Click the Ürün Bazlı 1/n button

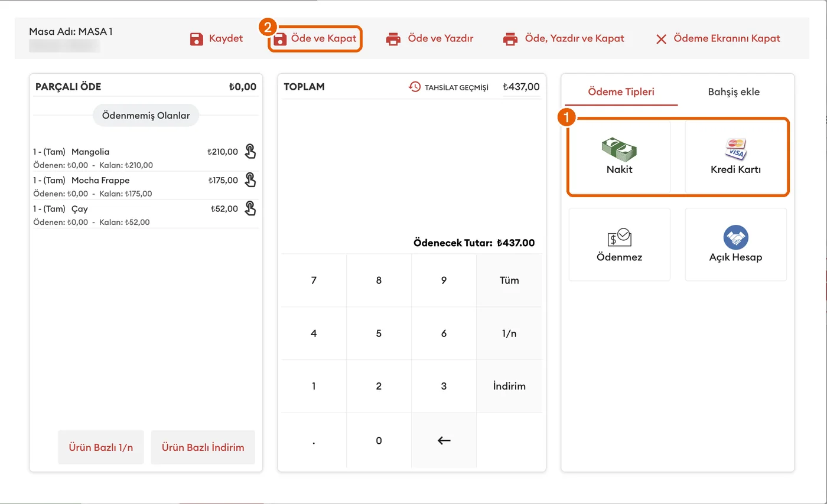point(101,447)
